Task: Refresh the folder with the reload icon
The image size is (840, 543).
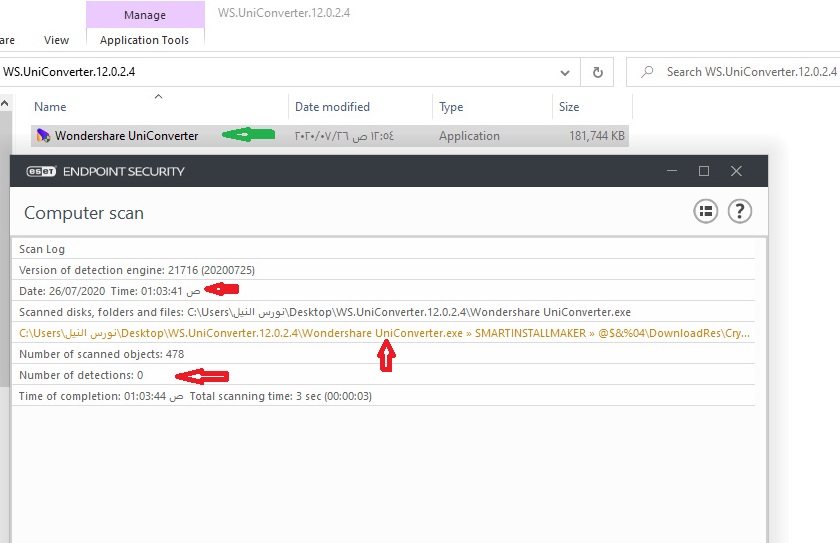Action: click(597, 72)
